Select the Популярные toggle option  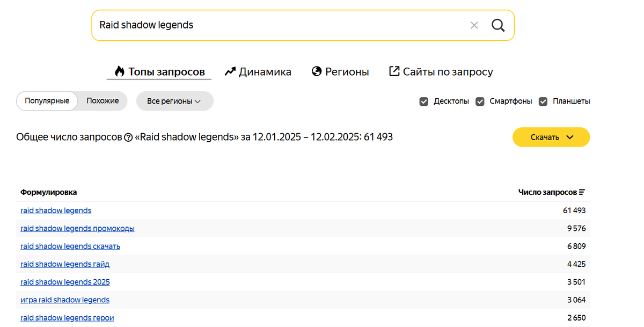47,101
